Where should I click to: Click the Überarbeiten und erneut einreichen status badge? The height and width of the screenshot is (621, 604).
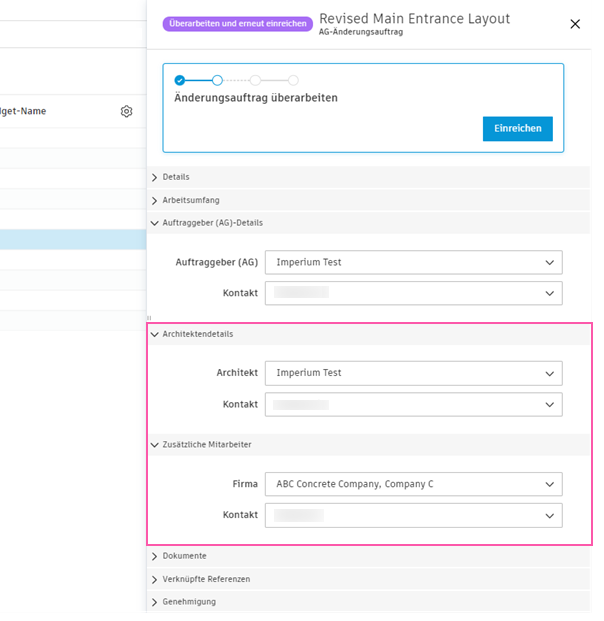[x=236, y=23]
